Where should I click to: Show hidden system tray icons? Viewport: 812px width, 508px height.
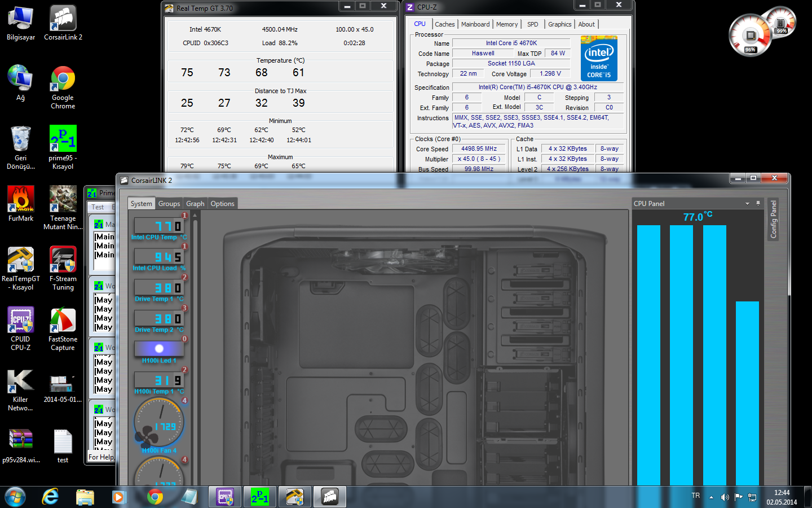pos(711,497)
